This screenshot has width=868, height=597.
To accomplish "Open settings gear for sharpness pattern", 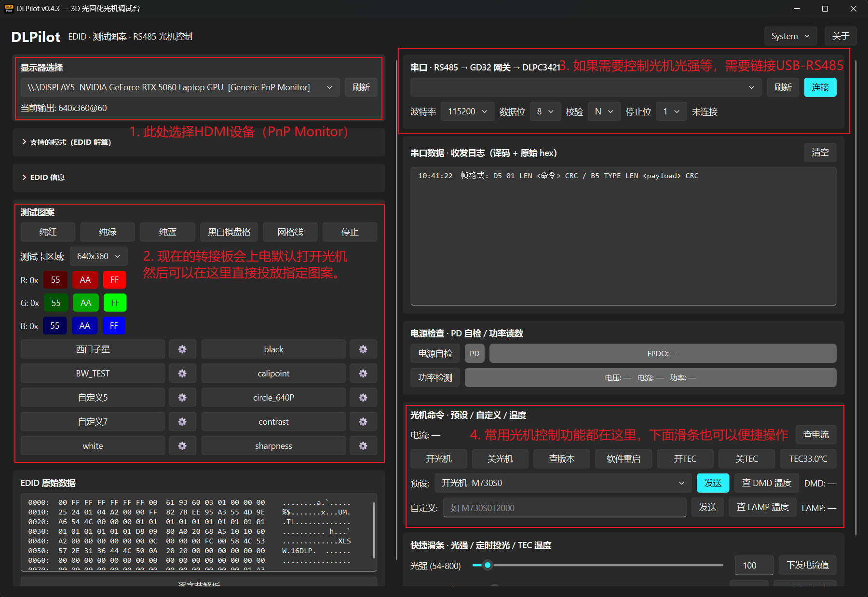I will pyautogui.click(x=363, y=445).
